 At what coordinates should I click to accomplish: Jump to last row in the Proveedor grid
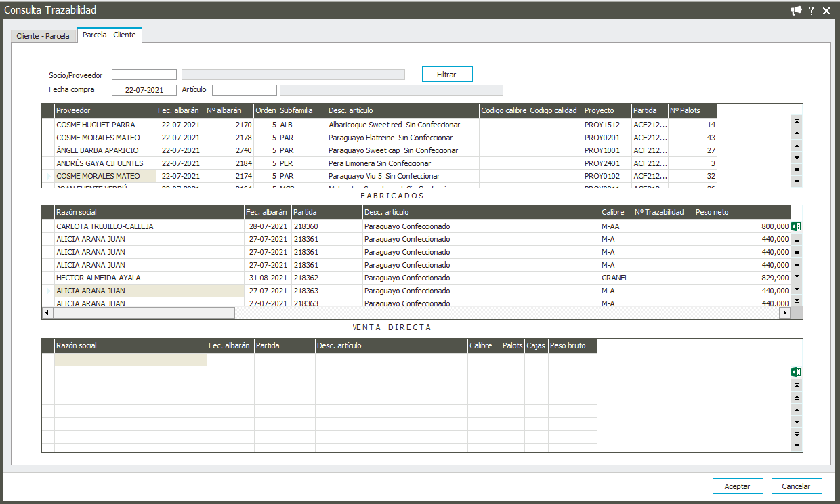[x=797, y=182]
